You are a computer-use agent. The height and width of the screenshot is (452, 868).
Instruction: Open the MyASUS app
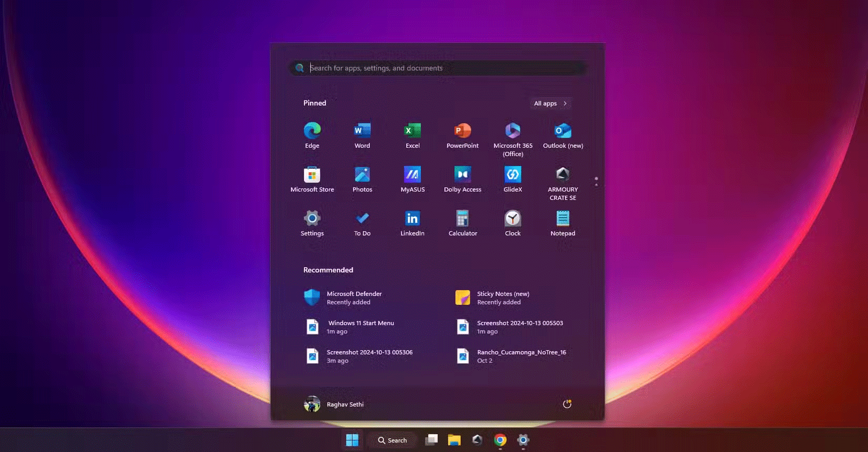pos(412,179)
